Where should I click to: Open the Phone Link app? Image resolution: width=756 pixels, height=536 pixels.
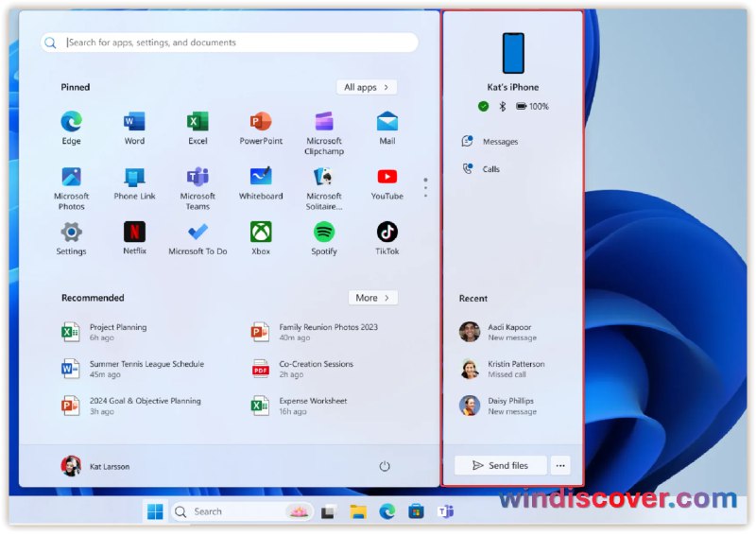tap(134, 183)
